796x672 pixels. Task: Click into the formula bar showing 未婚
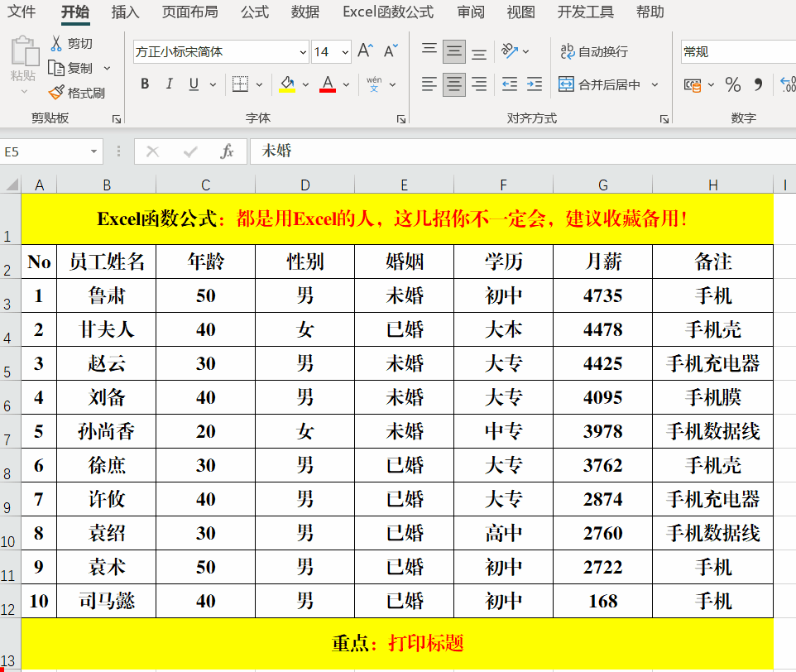pyautogui.click(x=523, y=151)
